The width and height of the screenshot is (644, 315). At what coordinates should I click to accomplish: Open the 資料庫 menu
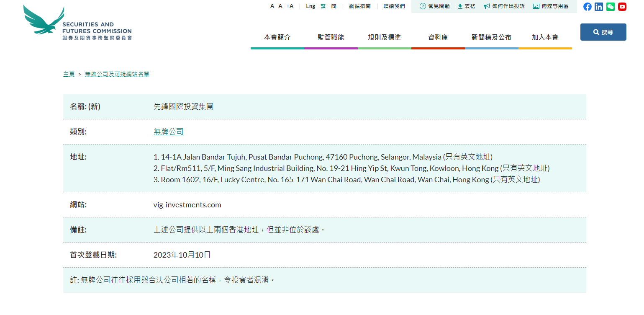pos(438,37)
